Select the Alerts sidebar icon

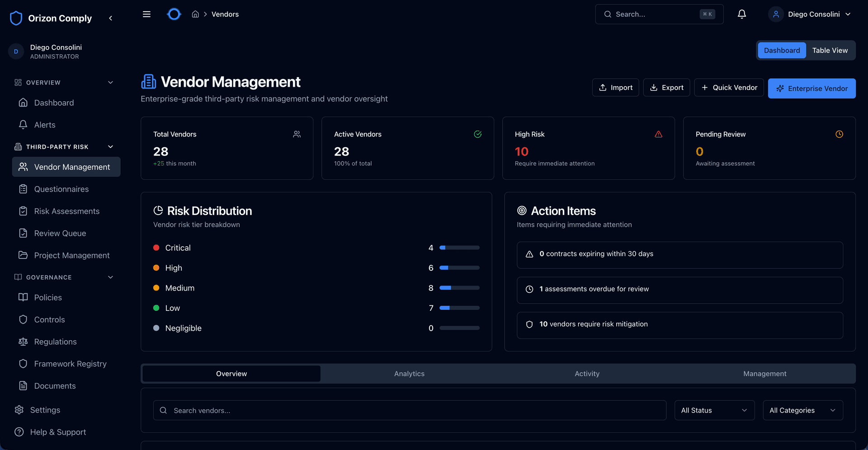[x=23, y=125]
